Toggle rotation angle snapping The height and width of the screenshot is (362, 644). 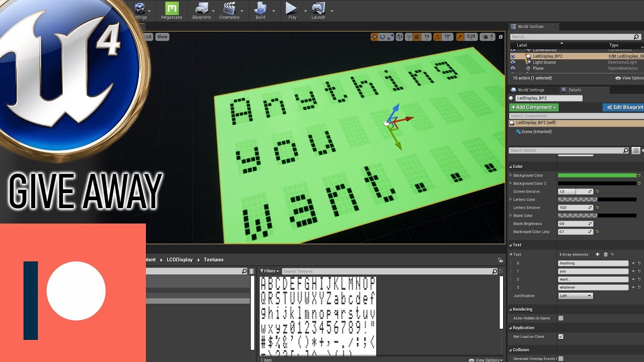(437, 37)
